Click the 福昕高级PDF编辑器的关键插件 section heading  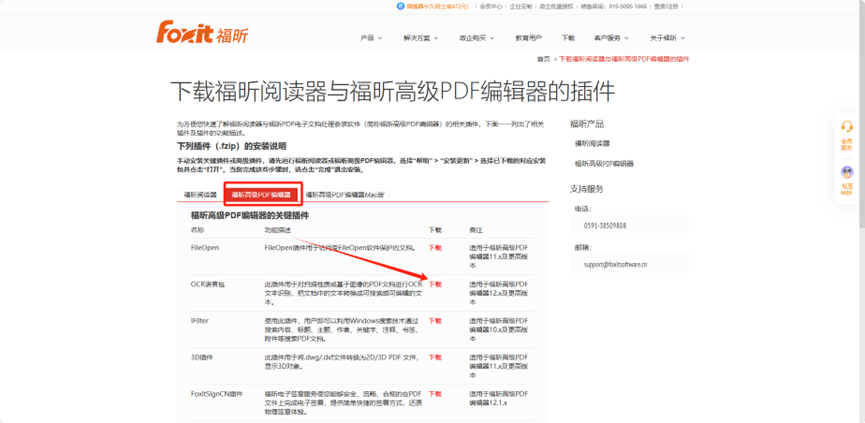pyautogui.click(x=249, y=216)
